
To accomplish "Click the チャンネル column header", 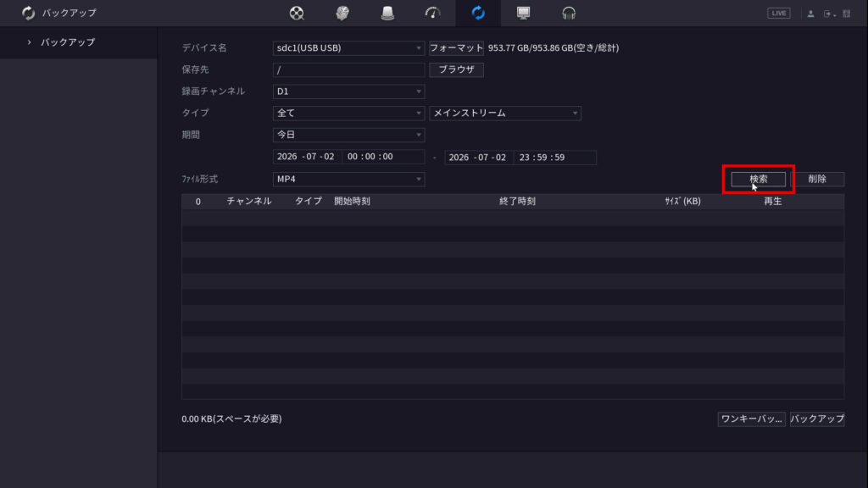I will click(249, 201).
